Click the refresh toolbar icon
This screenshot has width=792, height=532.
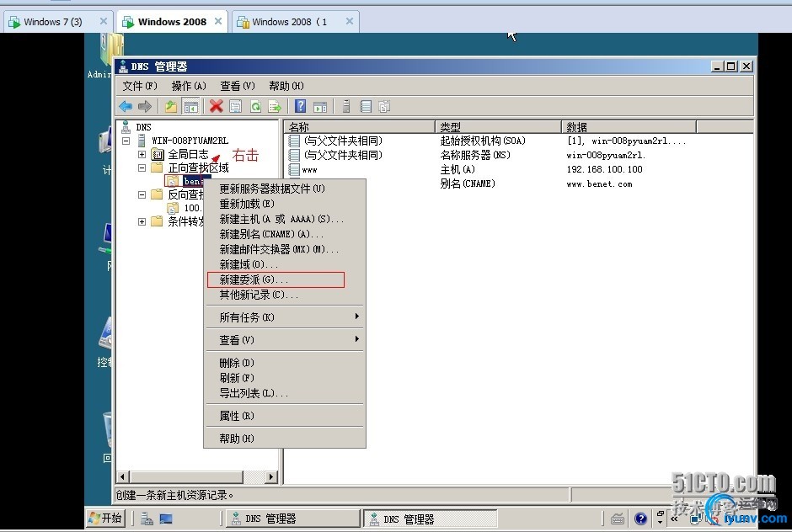coord(255,105)
